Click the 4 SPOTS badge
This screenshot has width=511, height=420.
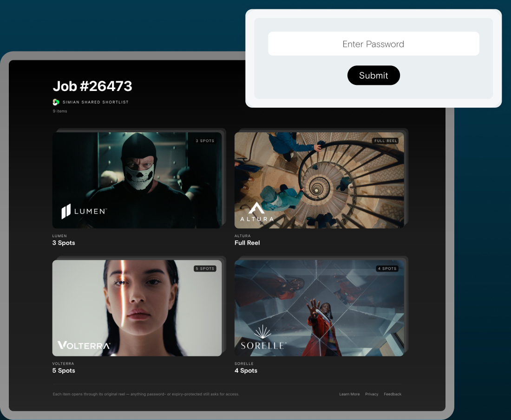(x=387, y=269)
